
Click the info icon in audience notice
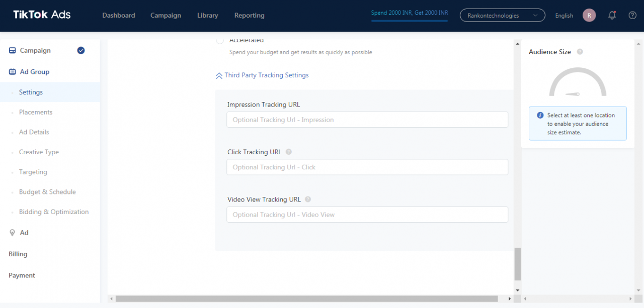point(540,115)
